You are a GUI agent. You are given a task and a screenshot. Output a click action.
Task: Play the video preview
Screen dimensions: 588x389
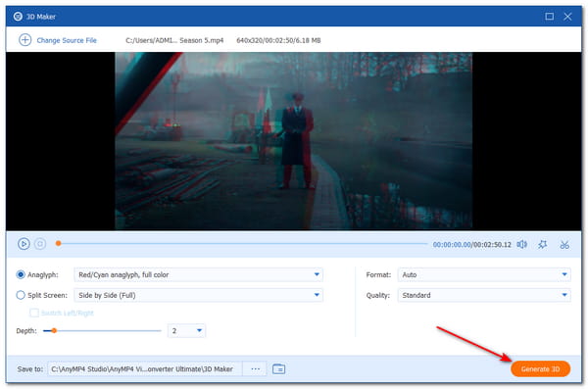24,244
